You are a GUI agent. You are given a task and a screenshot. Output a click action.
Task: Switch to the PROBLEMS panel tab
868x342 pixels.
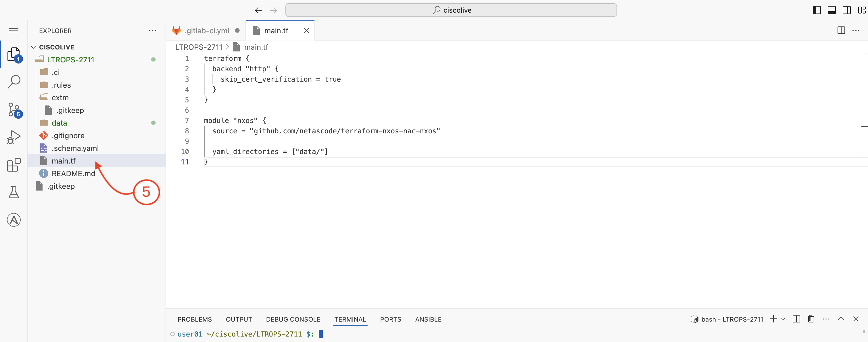pos(194,319)
